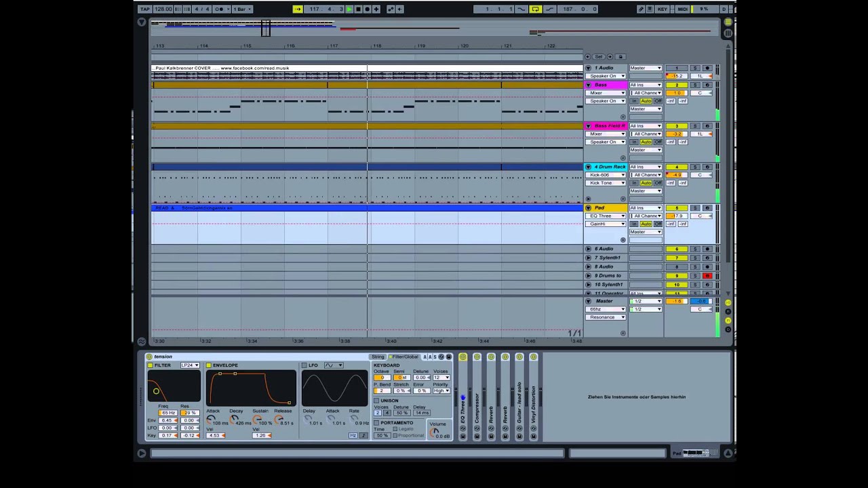The image size is (868, 488).
Task: Click the transport Stop button
Action: click(x=359, y=9)
